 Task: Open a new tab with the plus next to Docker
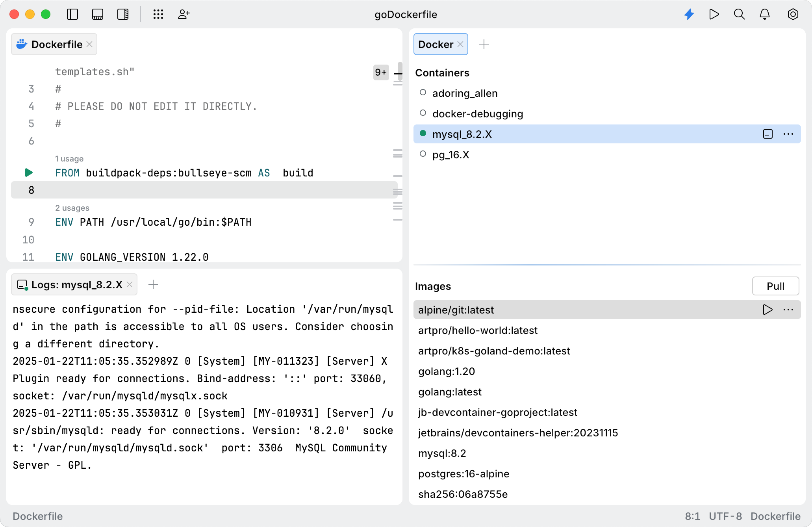point(484,44)
